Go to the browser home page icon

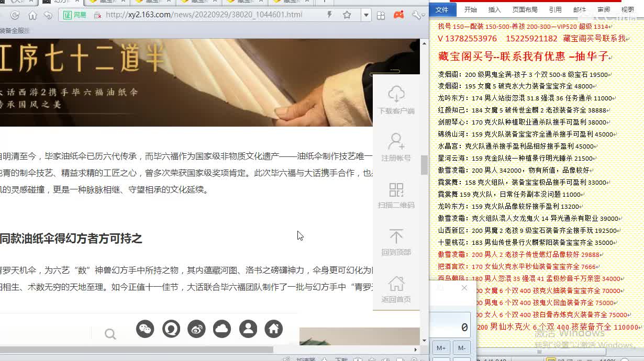coord(32,15)
